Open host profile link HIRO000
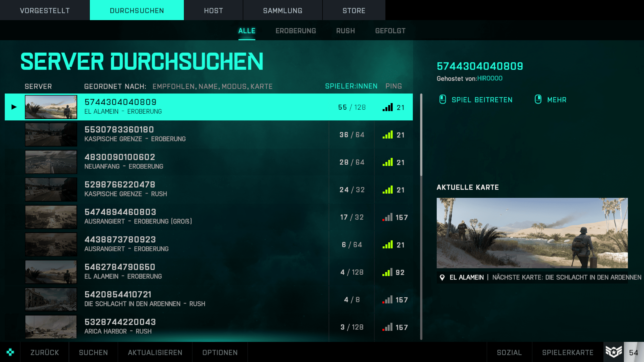 pos(490,78)
